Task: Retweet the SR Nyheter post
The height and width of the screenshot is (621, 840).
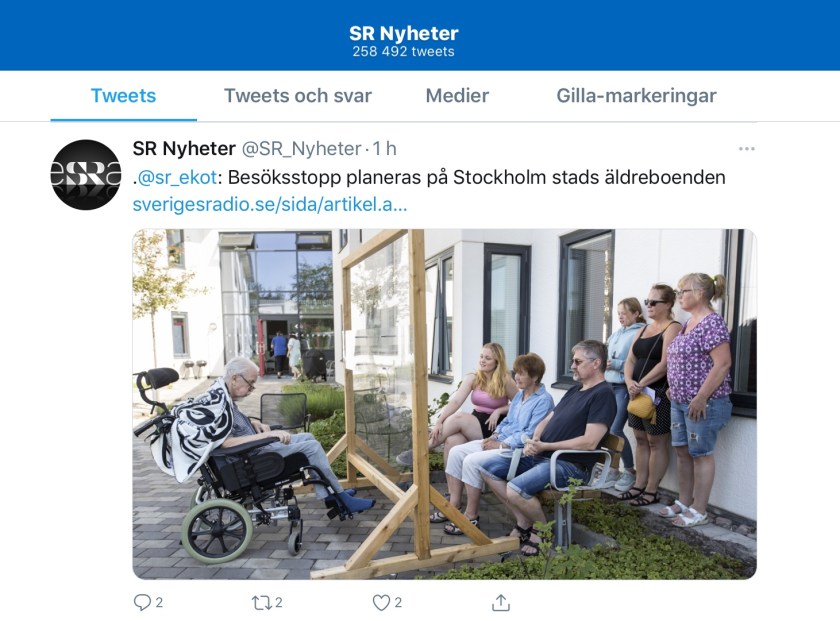Action: [261, 603]
